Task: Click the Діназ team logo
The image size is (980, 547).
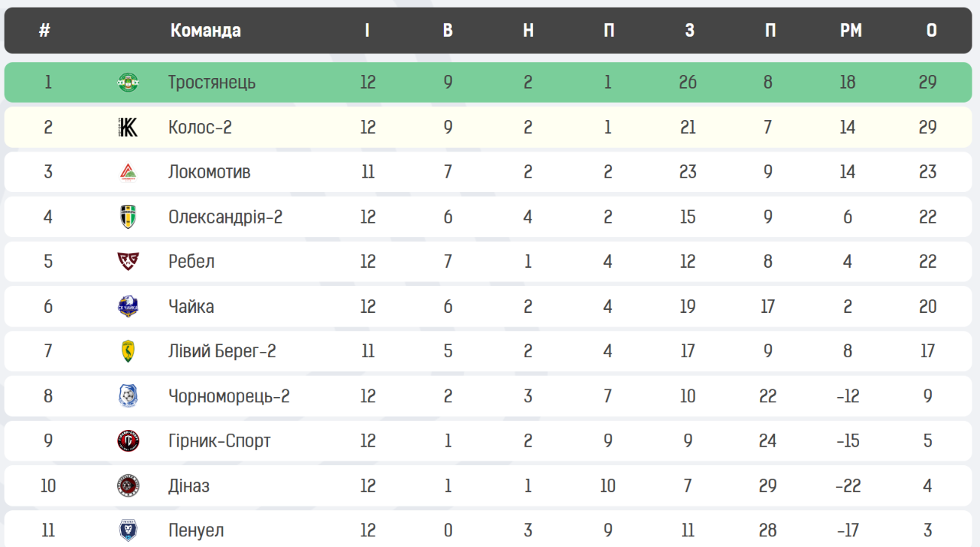Action: (128, 486)
